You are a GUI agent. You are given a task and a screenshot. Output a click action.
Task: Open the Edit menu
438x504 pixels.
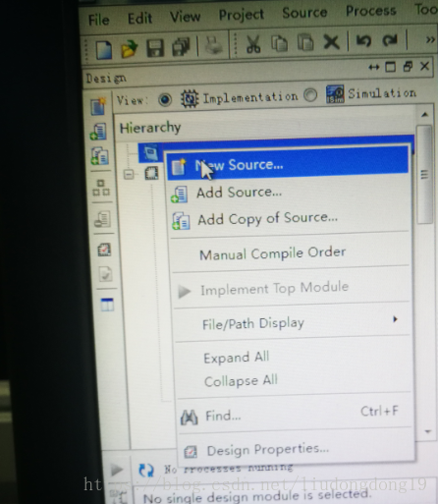(139, 19)
